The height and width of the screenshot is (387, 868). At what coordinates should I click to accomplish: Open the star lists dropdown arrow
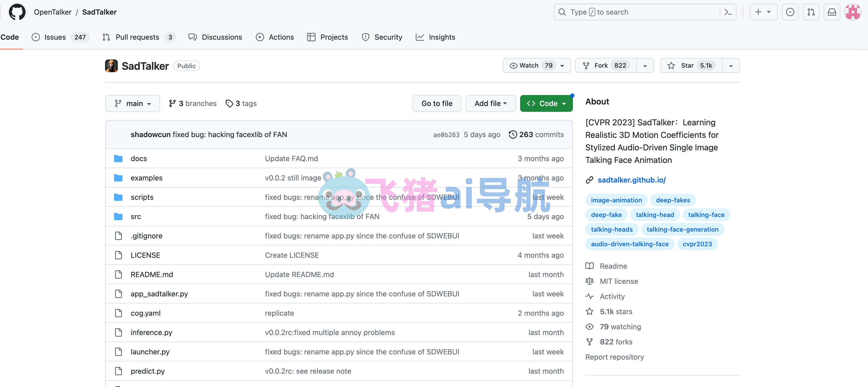(730, 66)
